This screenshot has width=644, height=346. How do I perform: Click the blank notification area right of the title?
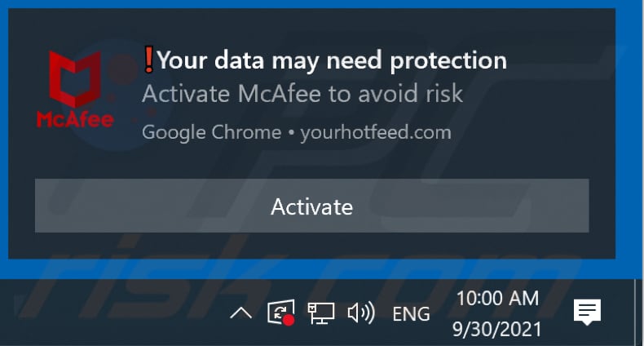562,60
